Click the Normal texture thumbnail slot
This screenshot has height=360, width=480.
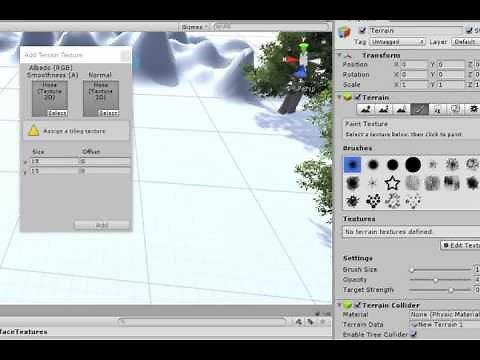pos(101,98)
